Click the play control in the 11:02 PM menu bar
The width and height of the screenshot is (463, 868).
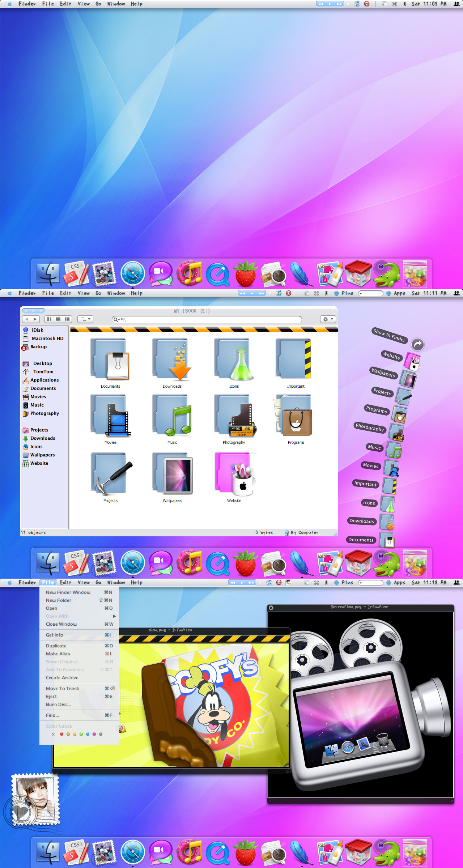pyautogui.click(x=330, y=4)
